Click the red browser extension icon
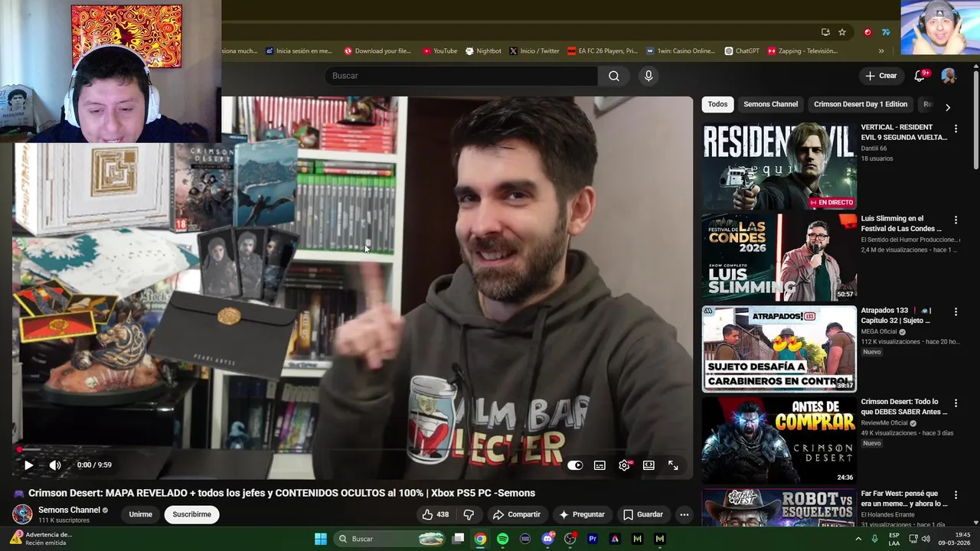This screenshot has width=980, height=551. [867, 32]
